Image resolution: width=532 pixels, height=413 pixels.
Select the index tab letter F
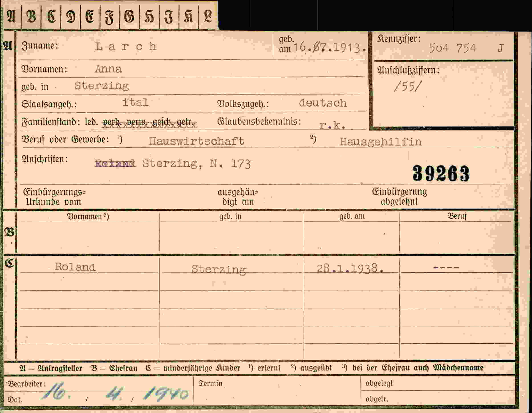(110, 17)
